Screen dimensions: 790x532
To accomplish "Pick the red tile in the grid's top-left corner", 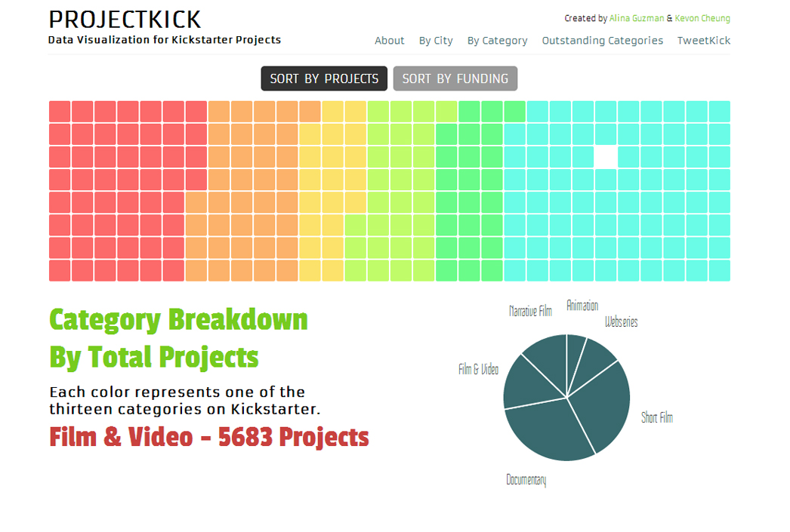I will click(60, 111).
